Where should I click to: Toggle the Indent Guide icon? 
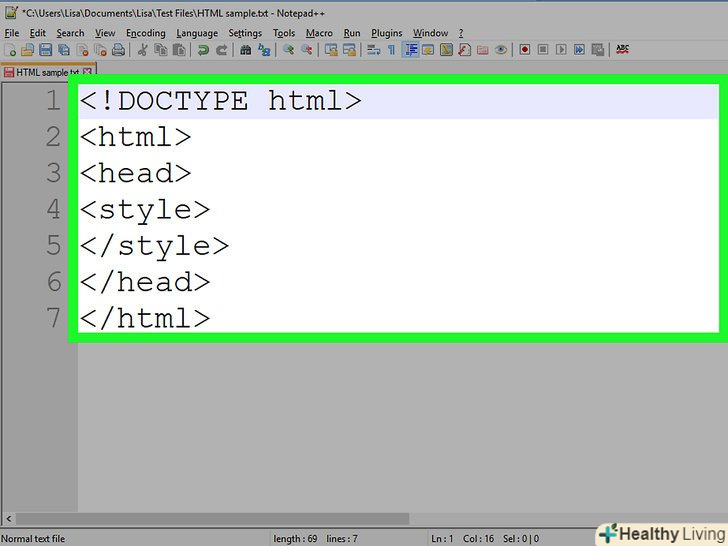(410, 50)
